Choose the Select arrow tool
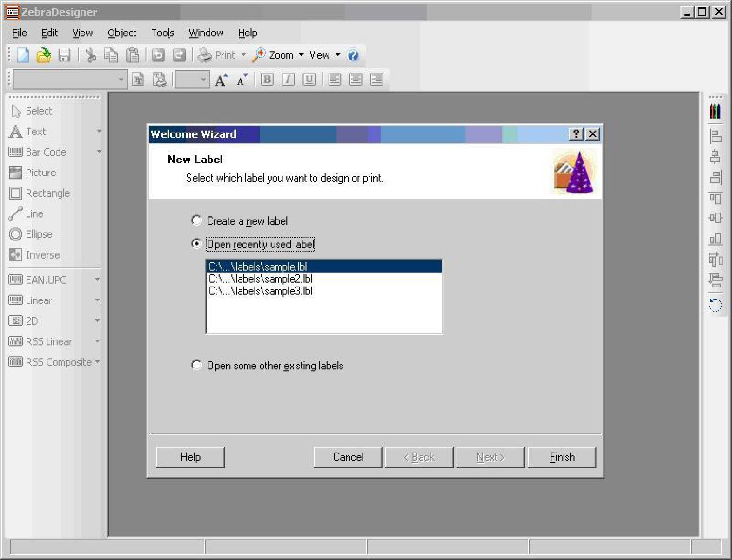The width and height of the screenshot is (732, 560). [x=31, y=111]
